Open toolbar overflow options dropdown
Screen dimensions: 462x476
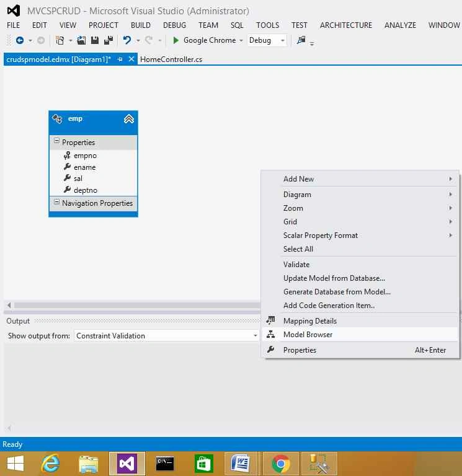click(312, 43)
